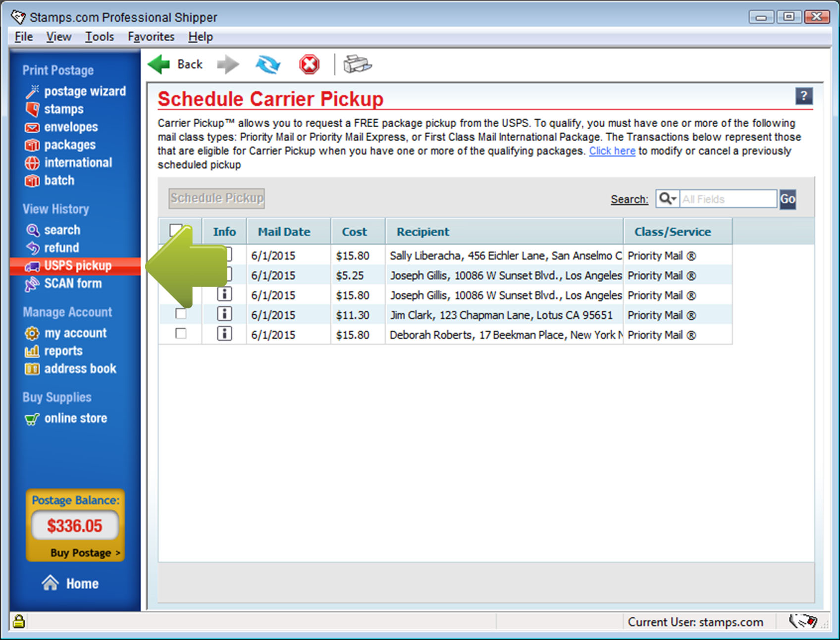The height and width of the screenshot is (640, 840).
Task: Sort by the Class/Service column header
Action: point(672,232)
